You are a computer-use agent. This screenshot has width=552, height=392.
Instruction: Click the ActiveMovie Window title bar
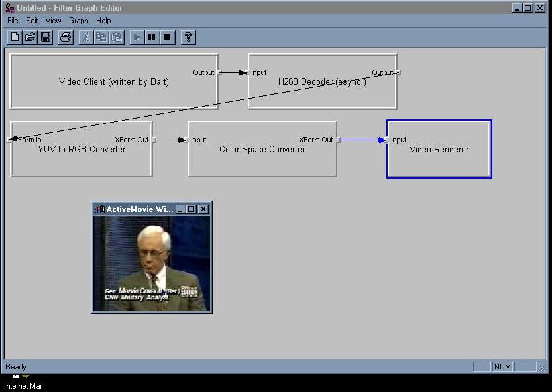coord(139,209)
